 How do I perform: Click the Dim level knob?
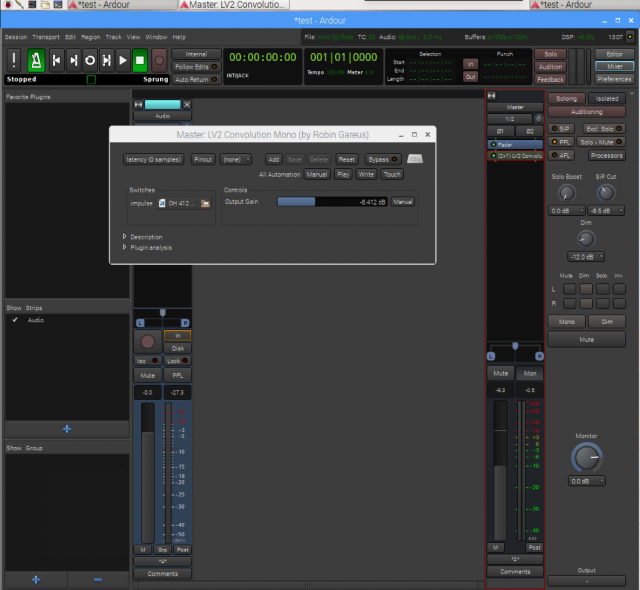(x=586, y=239)
